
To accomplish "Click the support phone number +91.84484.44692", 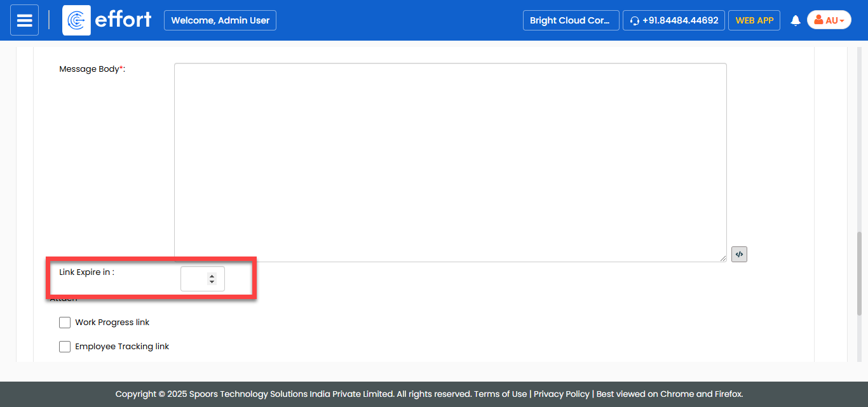I will [x=674, y=20].
